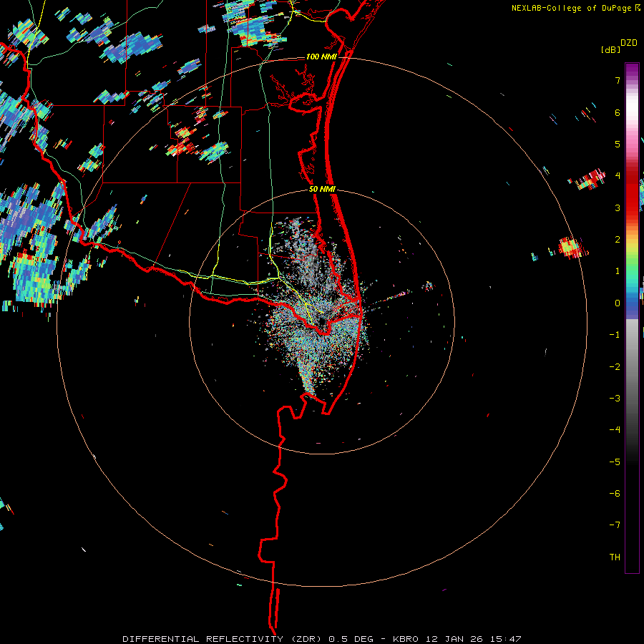Click the NEXLAB-College of DuPage watermark text
Viewport: 644px width, 644px height.
coord(572,8)
